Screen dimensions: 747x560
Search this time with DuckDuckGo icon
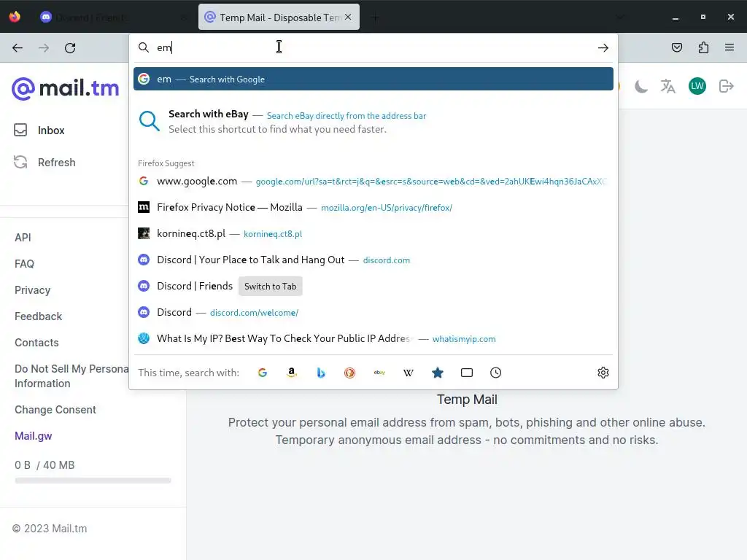349,373
